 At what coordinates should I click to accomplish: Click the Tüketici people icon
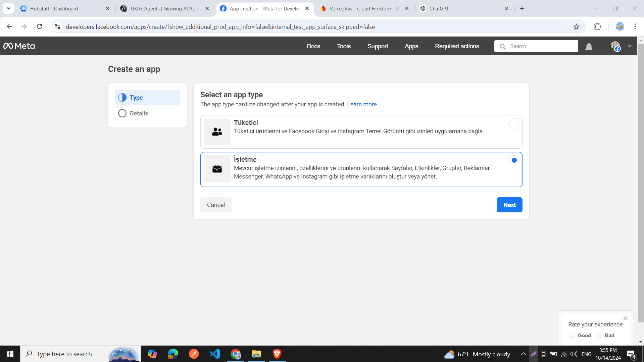click(216, 132)
